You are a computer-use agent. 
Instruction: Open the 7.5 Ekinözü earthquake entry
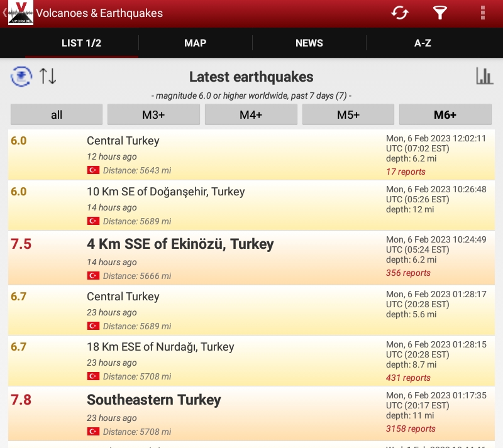point(180,244)
